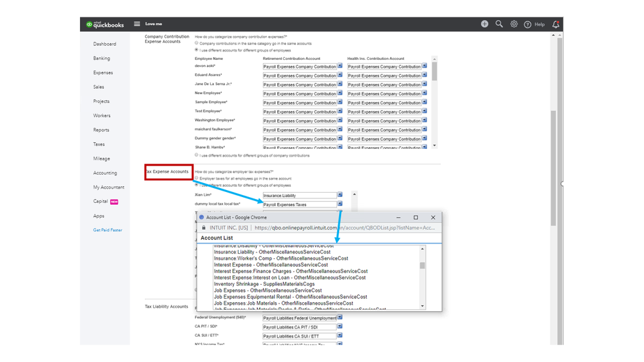Open Jane De La Serna retirement dropdown
The width and height of the screenshot is (644, 362).
point(340,84)
